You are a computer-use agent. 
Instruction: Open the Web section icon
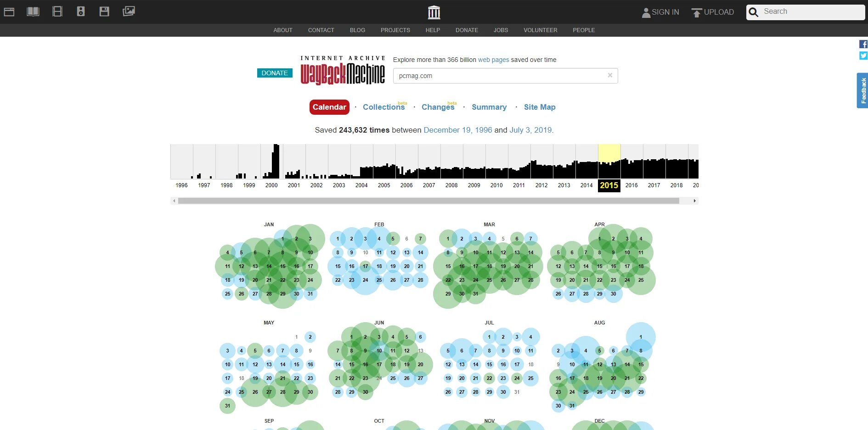(9, 12)
